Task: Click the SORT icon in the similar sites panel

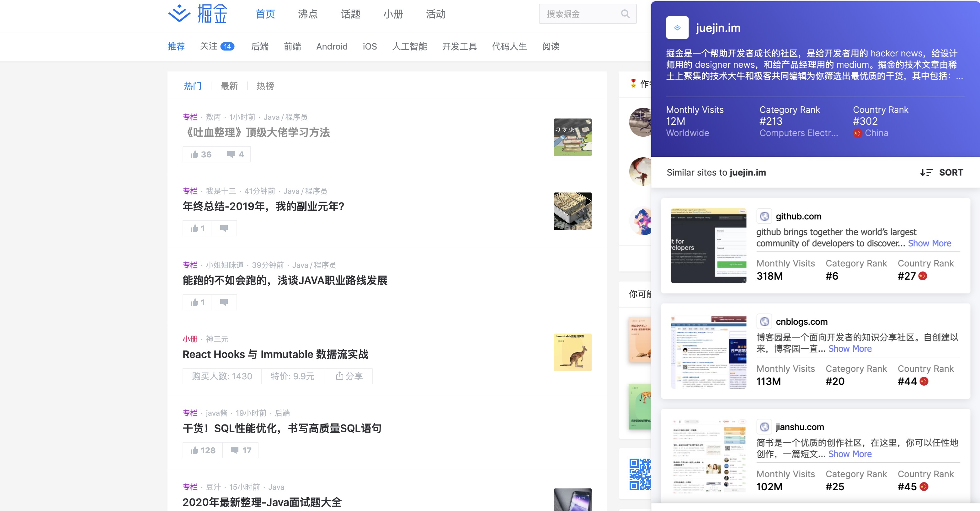Action: (926, 172)
